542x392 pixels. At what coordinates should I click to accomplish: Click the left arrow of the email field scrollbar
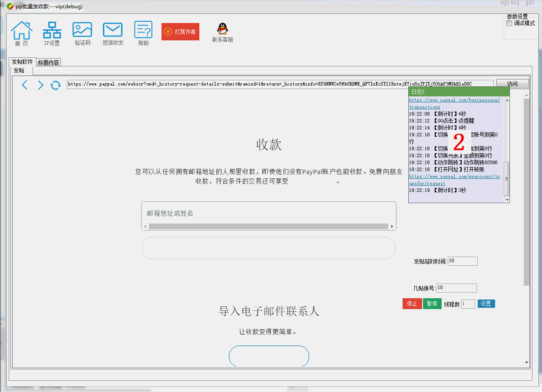coord(145,226)
